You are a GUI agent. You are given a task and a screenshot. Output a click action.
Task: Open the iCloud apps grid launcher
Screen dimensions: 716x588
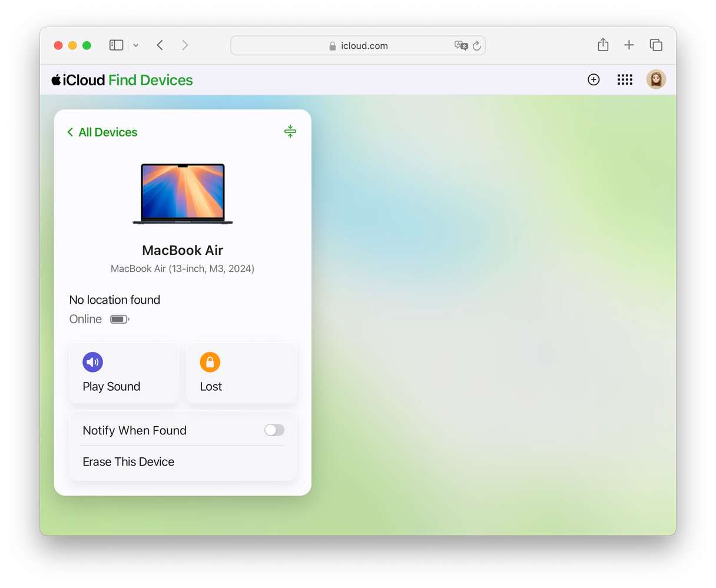click(x=625, y=79)
